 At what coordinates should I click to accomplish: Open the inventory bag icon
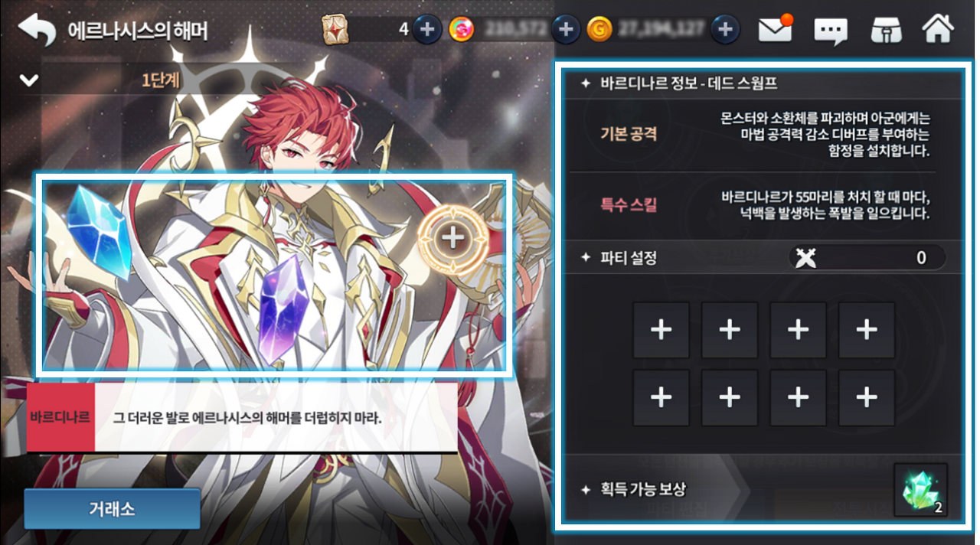[886, 30]
